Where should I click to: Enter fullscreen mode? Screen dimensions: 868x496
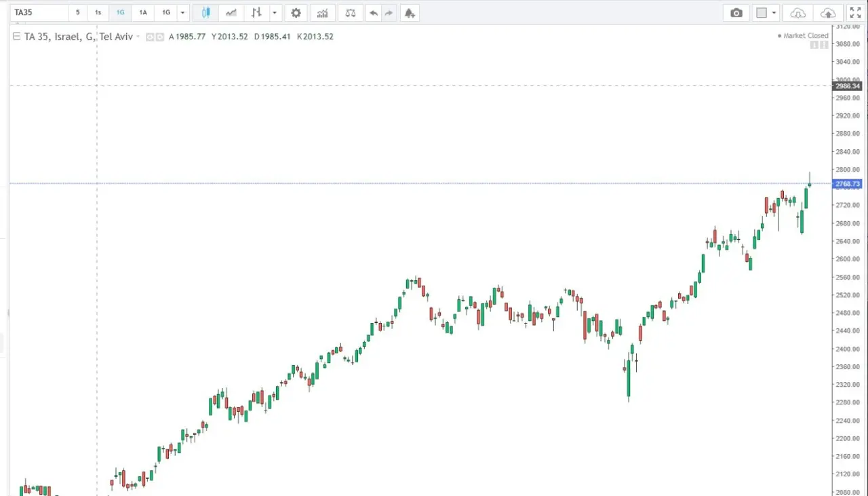(855, 13)
